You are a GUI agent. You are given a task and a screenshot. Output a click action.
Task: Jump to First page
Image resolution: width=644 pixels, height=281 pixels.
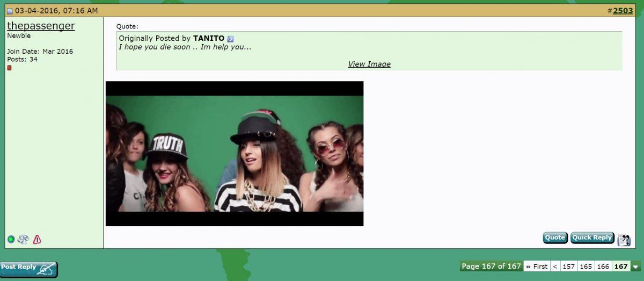537,266
